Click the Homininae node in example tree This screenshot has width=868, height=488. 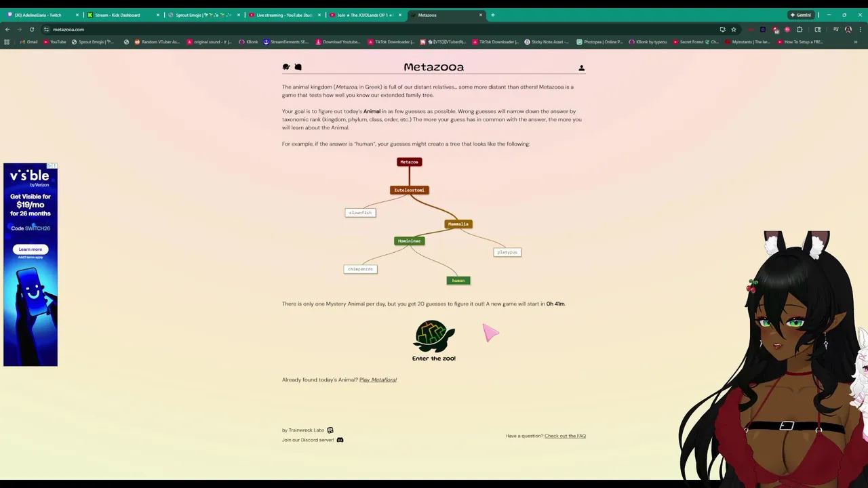410,241
